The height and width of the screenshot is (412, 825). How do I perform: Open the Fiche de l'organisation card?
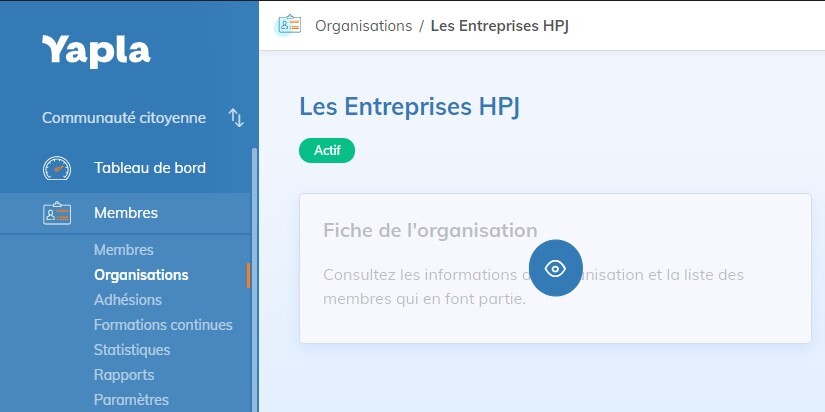click(430, 231)
